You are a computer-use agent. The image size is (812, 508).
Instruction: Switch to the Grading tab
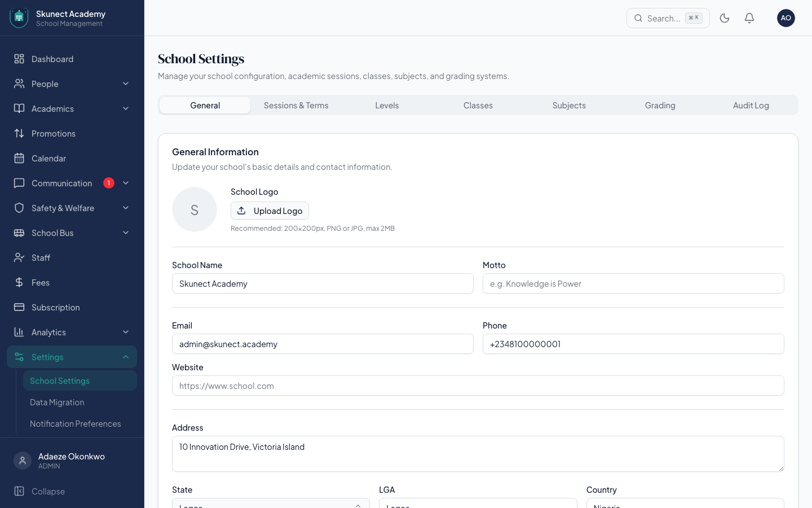coord(660,105)
